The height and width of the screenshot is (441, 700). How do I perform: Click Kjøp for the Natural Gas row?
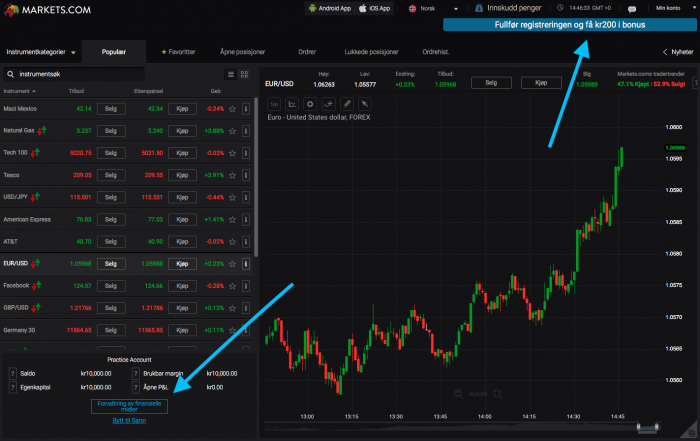[x=182, y=131]
